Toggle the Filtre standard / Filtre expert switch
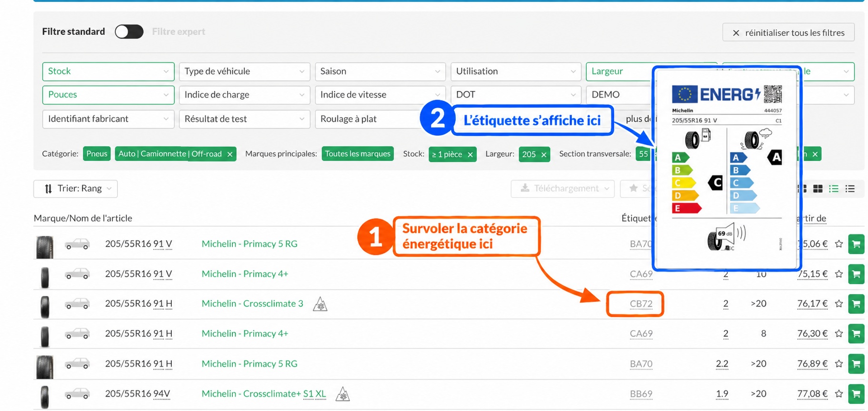Image resolution: width=868 pixels, height=411 pixels. [x=129, y=31]
